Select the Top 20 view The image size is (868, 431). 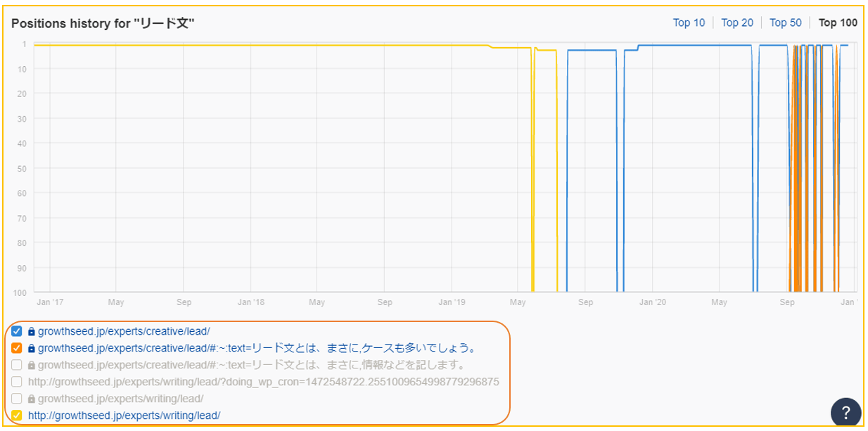pyautogui.click(x=738, y=22)
